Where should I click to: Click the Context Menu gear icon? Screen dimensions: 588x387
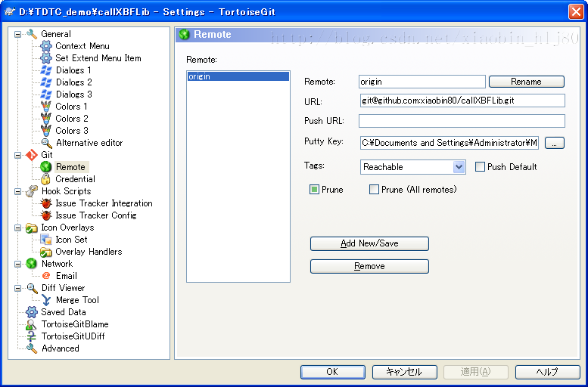[45, 46]
